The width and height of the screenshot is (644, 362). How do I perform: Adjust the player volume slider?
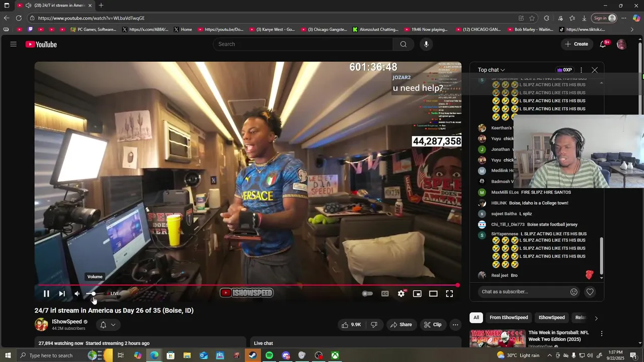92,294
